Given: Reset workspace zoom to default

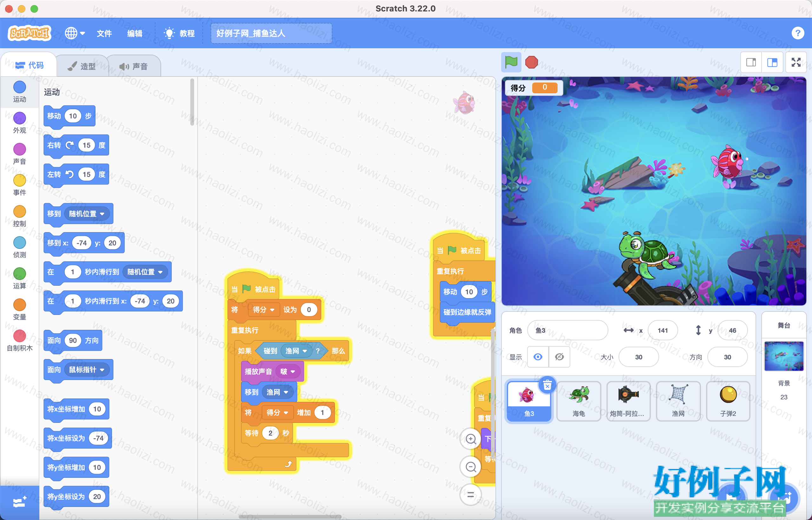Looking at the screenshot, I should point(471,495).
